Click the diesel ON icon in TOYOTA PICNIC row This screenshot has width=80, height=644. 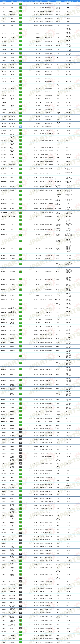pos(21,628)
